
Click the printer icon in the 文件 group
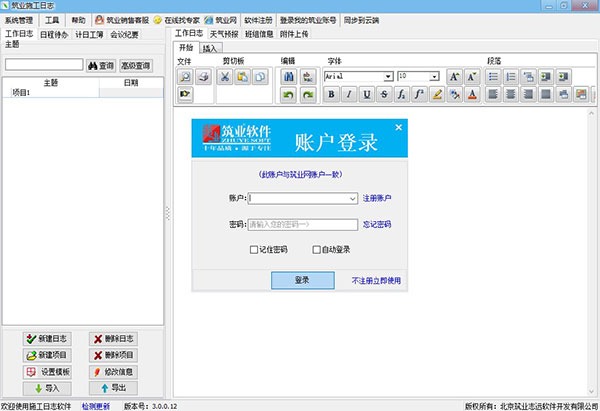pos(203,77)
